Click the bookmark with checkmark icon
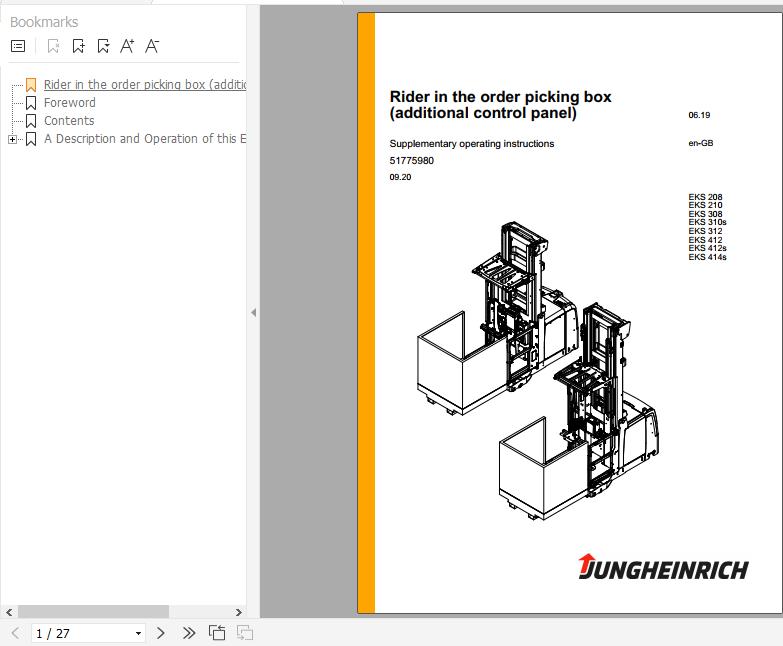This screenshot has width=783, height=646. pos(103,46)
